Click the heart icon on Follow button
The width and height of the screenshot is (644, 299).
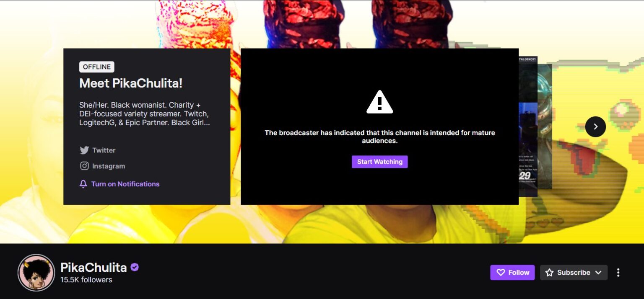click(x=501, y=273)
